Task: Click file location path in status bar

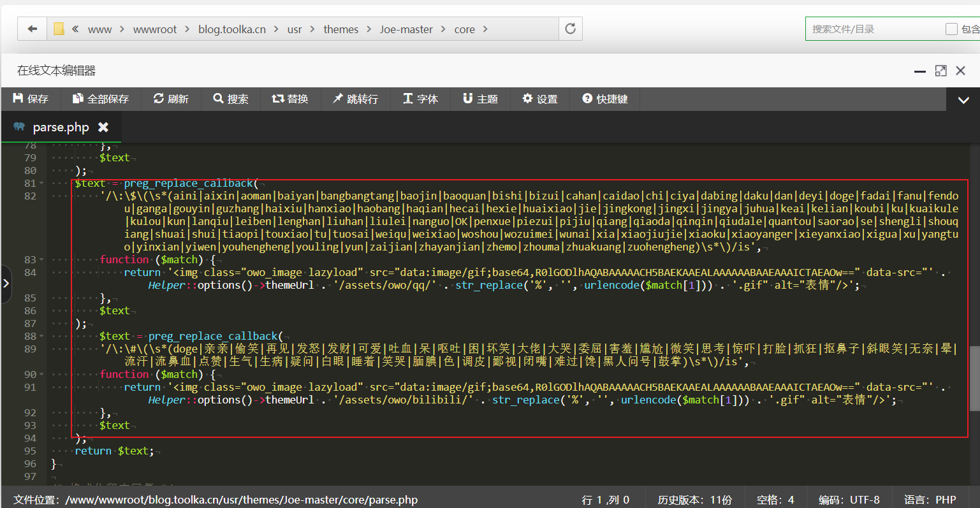Action: click(216, 500)
